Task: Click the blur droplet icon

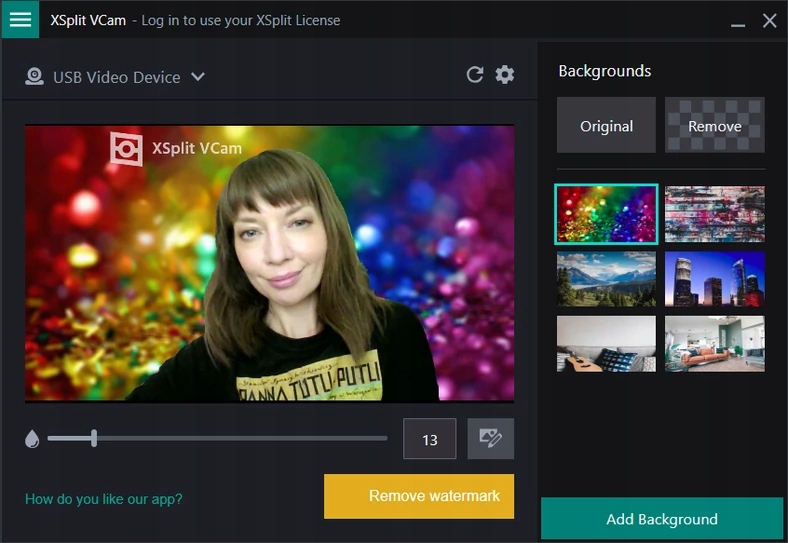Action: pyautogui.click(x=32, y=438)
